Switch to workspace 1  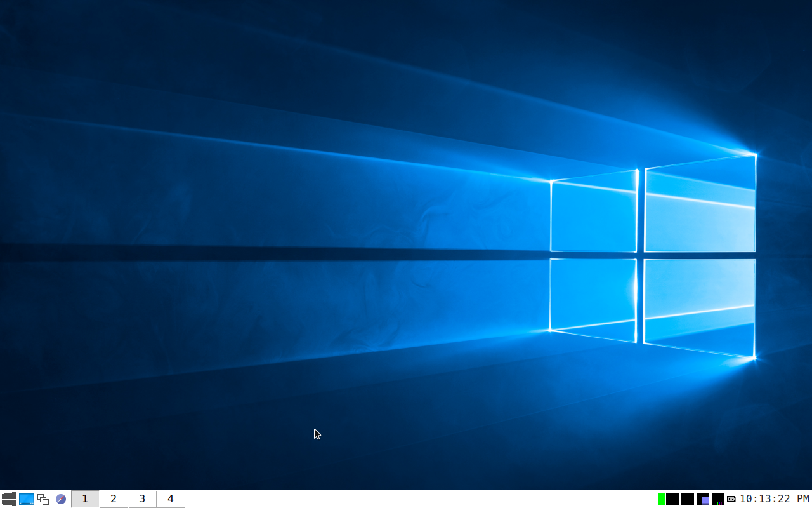pos(85,499)
